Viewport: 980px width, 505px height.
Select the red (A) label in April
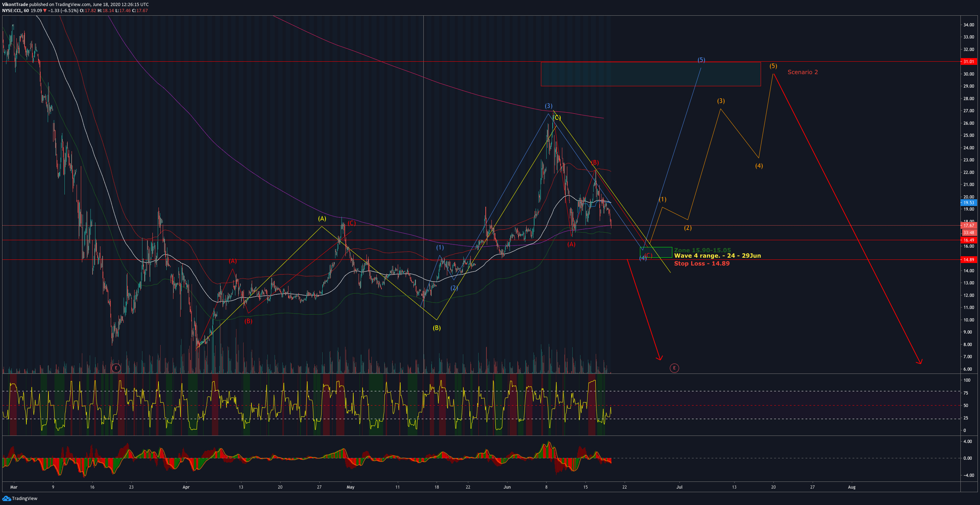coord(233,261)
